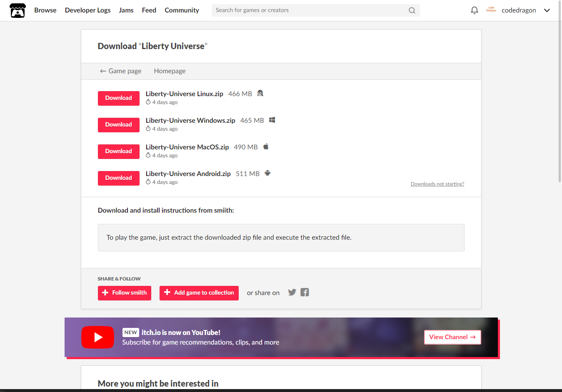The height and width of the screenshot is (392, 562).
Task: Download Liberty-Universe Android.zip
Action: pyautogui.click(x=119, y=178)
